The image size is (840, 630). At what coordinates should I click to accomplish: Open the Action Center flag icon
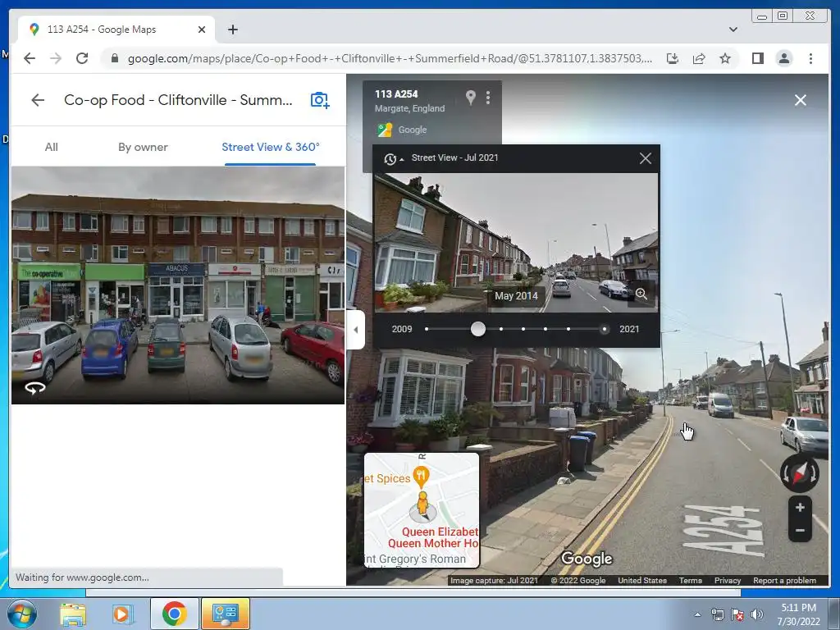[x=737, y=614]
